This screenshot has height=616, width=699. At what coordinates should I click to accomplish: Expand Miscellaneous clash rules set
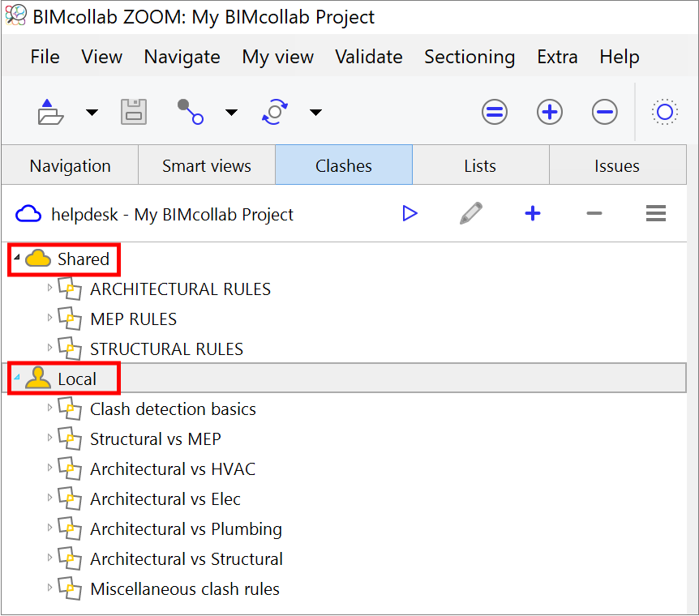click(49, 588)
